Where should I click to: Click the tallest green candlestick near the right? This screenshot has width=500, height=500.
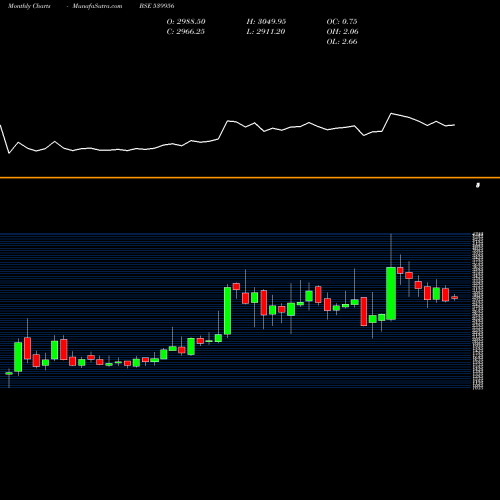391,293
